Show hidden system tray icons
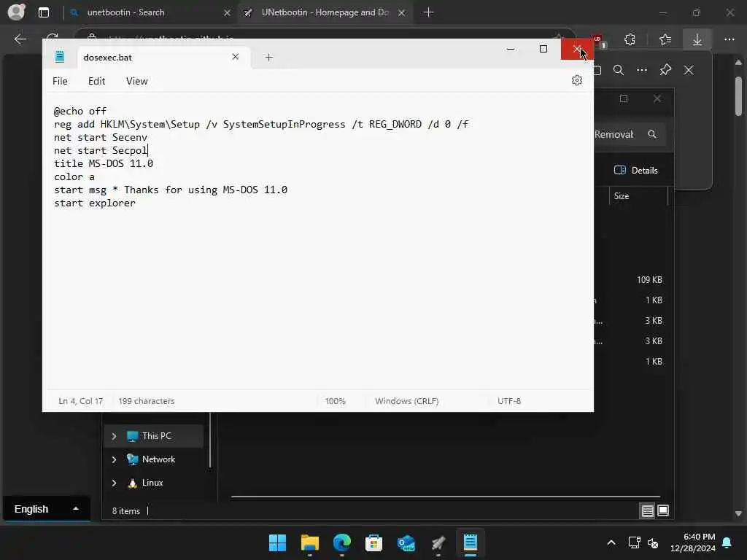The image size is (747, 560). 611,542
